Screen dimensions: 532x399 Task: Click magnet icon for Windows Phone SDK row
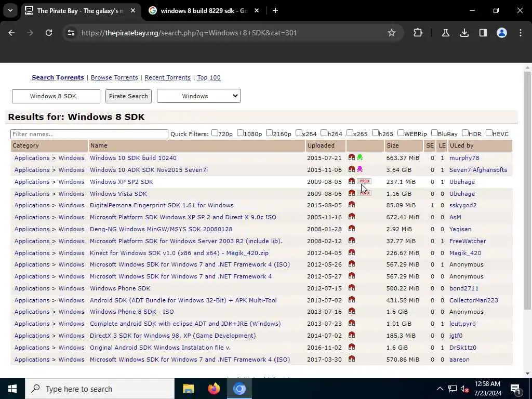tap(352, 288)
